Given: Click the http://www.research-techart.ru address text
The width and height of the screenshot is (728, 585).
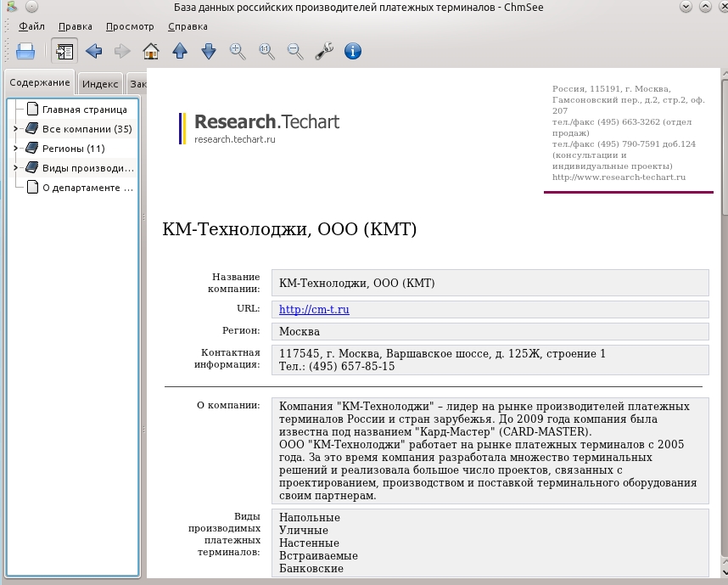Looking at the screenshot, I should pos(619,177).
